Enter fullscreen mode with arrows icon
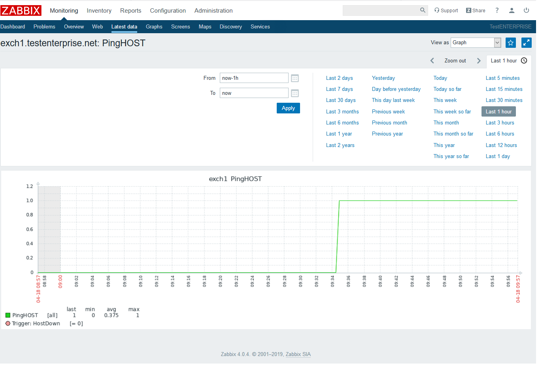This screenshot has height=392, width=540. 526,43
